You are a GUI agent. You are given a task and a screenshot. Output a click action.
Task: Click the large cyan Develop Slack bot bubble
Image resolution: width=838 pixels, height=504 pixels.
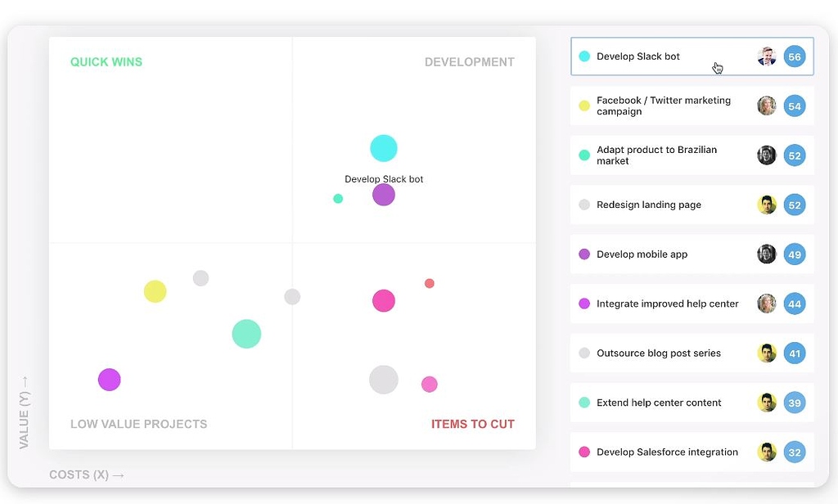tap(384, 147)
